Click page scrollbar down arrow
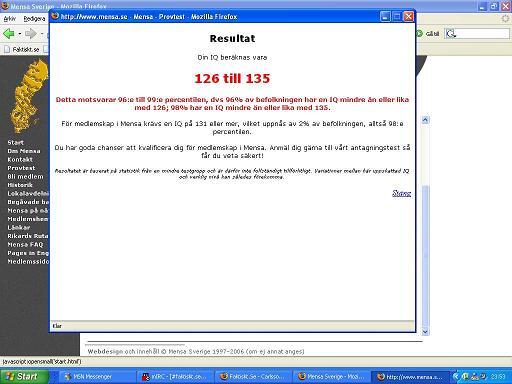This screenshot has width=512, height=384. pos(425,332)
